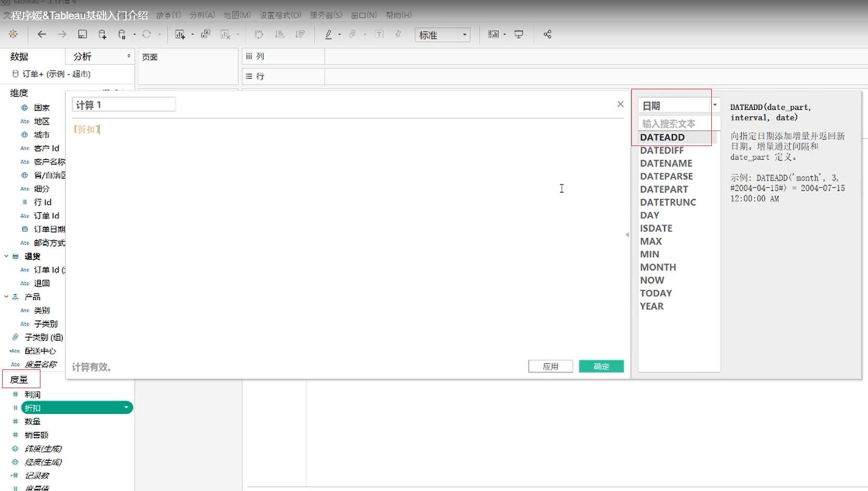Open the new worksheet dropdown arrow

(193, 35)
